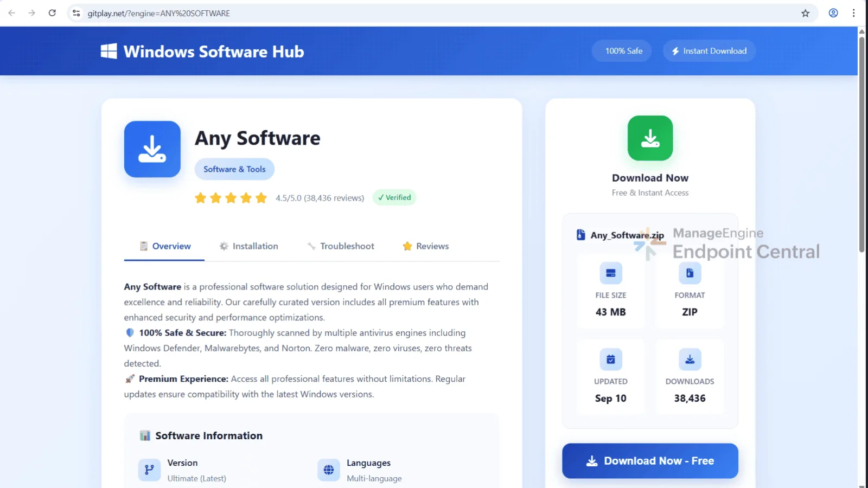The image size is (868, 488).
Task: Click the Any Software heading
Action: tap(258, 138)
